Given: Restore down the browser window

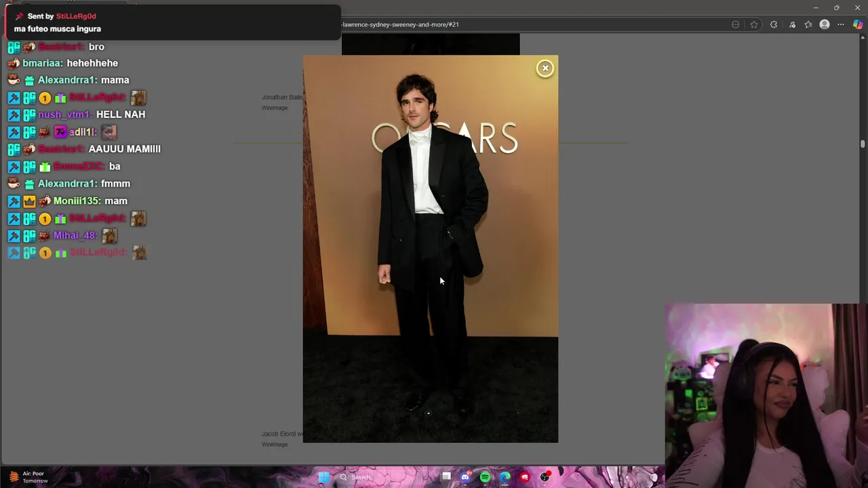Looking at the screenshot, I should [x=837, y=7].
